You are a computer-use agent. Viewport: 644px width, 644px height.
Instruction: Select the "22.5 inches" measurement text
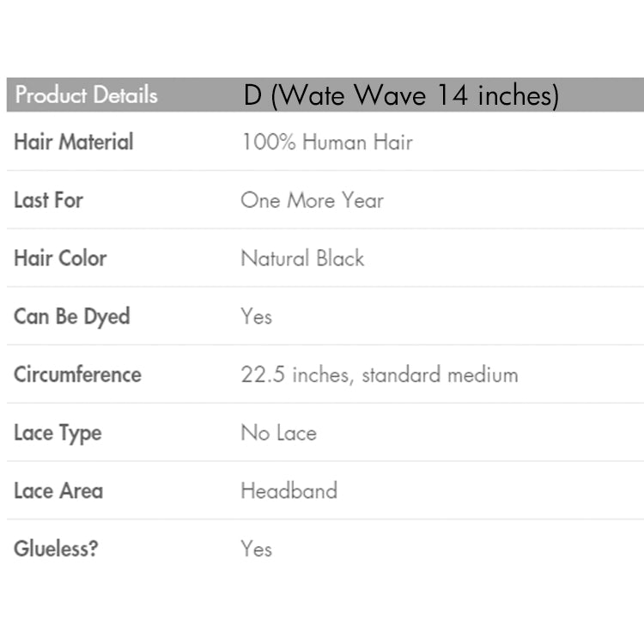(296, 375)
